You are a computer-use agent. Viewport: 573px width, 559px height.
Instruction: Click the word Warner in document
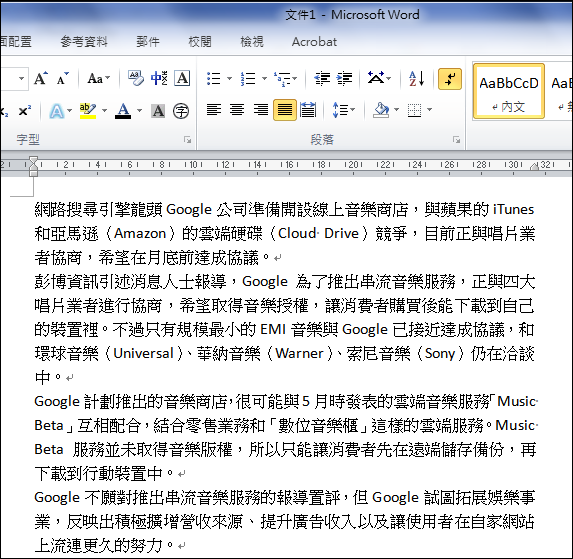[299, 354]
